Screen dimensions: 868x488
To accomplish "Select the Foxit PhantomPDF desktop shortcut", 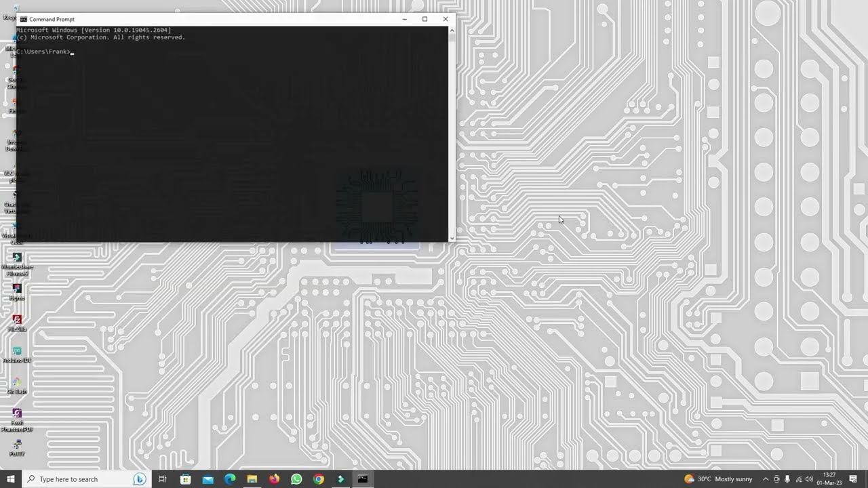I will pyautogui.click(x=17, y=420).
